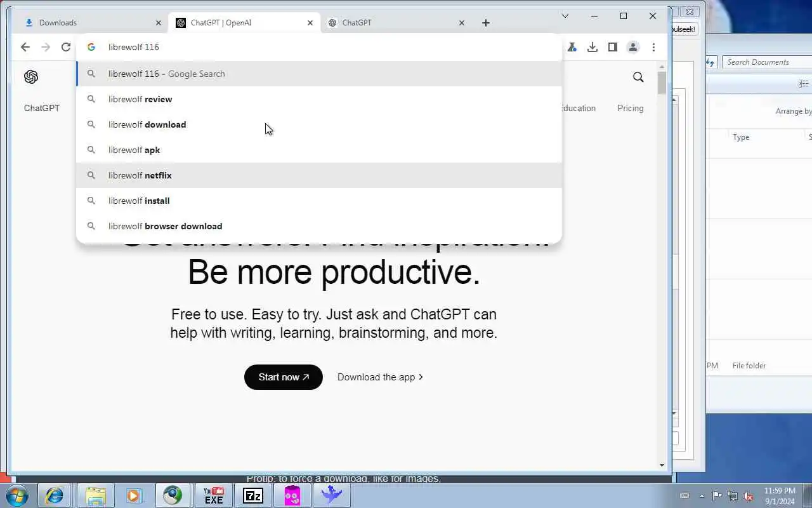Click 'File folder' text in Explorer details pane
812x508 pixels.
tap(749, 366)
